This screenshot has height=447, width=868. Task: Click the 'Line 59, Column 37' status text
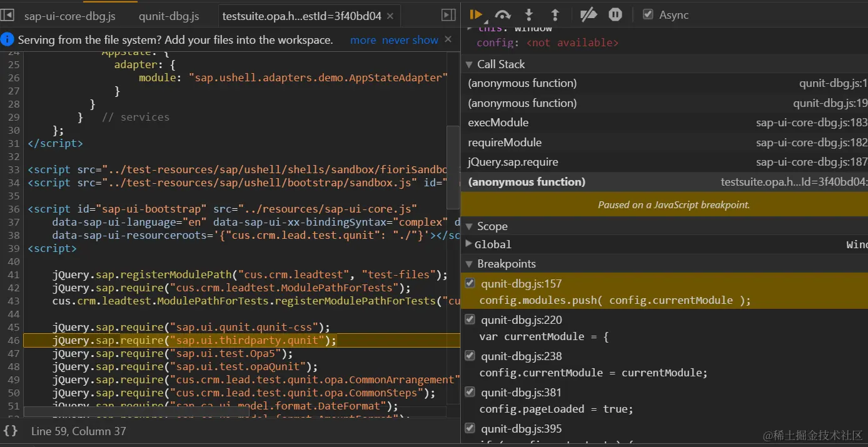pyautogui.click(x=79, y=431)
